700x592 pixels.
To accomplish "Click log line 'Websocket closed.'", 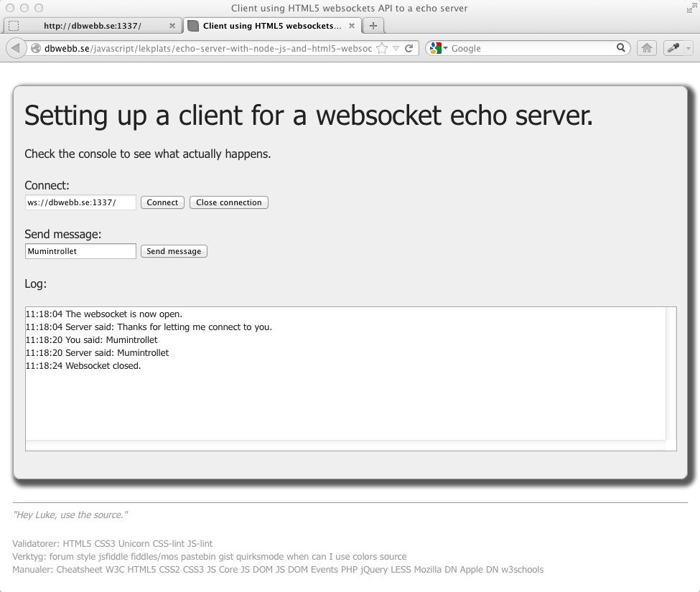I will click(x=83, y=366).
